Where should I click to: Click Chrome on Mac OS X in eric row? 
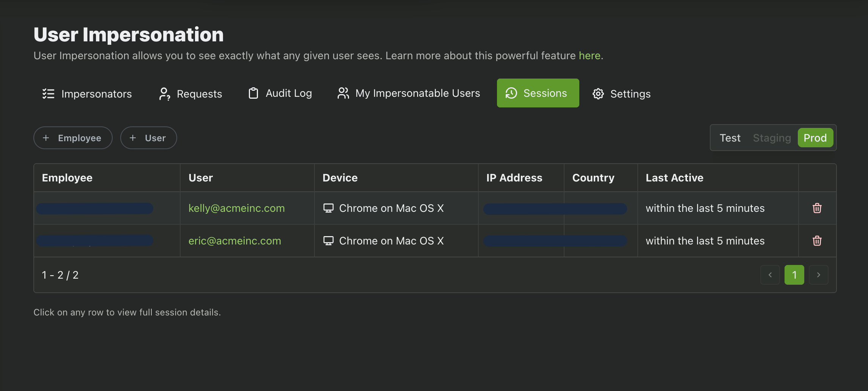pyautogui.click(x=392, y=241)
